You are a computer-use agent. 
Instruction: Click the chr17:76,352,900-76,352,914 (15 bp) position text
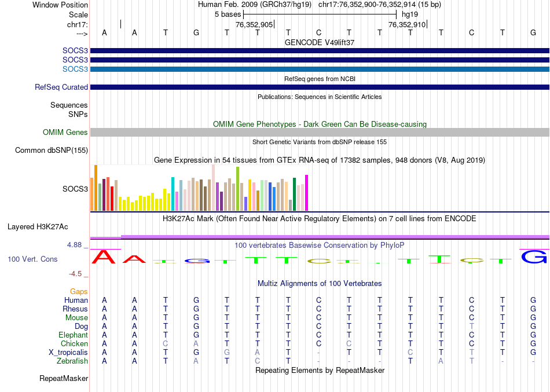380,5
